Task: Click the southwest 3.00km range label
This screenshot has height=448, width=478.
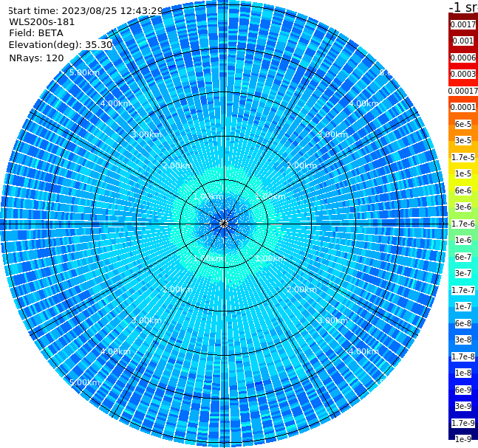Action: coord(146,320)
